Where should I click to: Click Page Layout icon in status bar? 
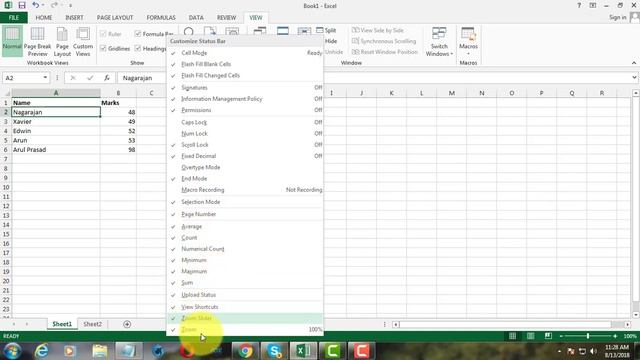coord(530,336)
